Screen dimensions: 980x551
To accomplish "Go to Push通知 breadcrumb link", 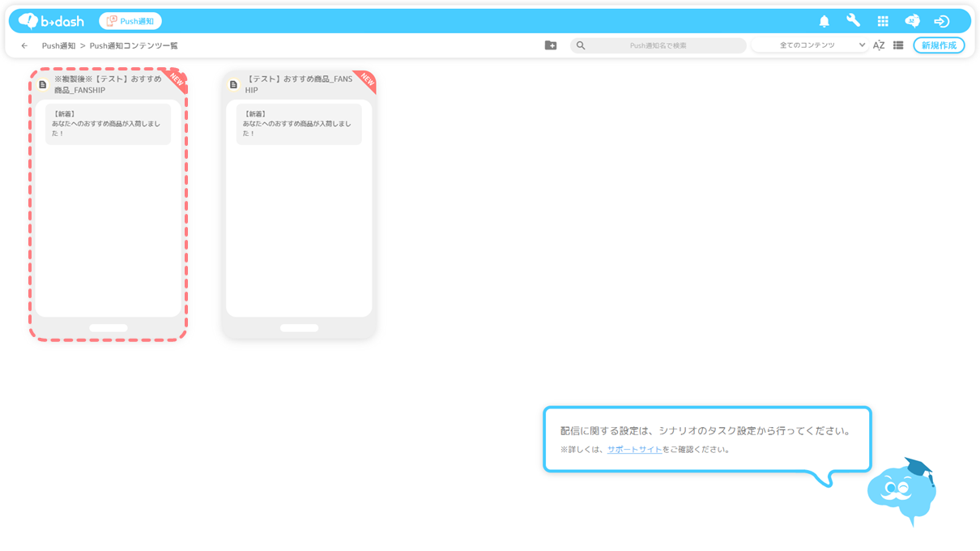I will 58,46.
